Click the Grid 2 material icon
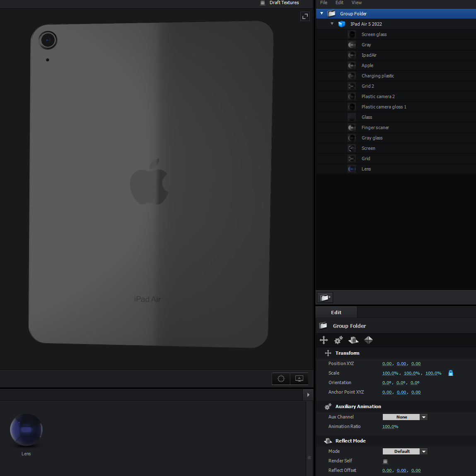476x476 pixels. pyautogui.click(x=352, y=86)
